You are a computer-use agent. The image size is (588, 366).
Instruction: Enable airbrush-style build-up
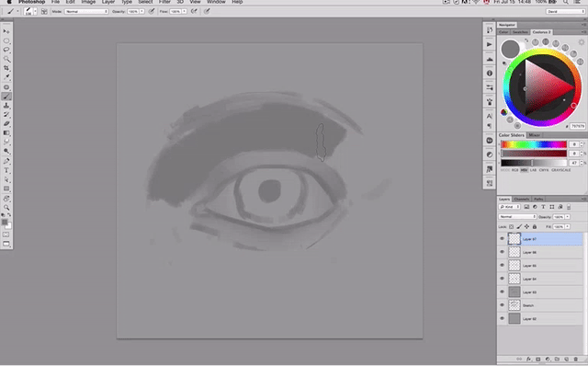coord(194,12)
